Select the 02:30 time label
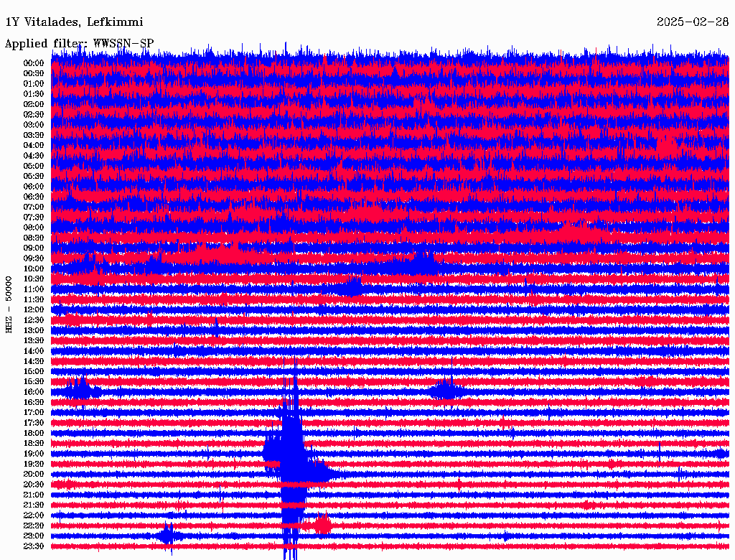 coord(34,114)
